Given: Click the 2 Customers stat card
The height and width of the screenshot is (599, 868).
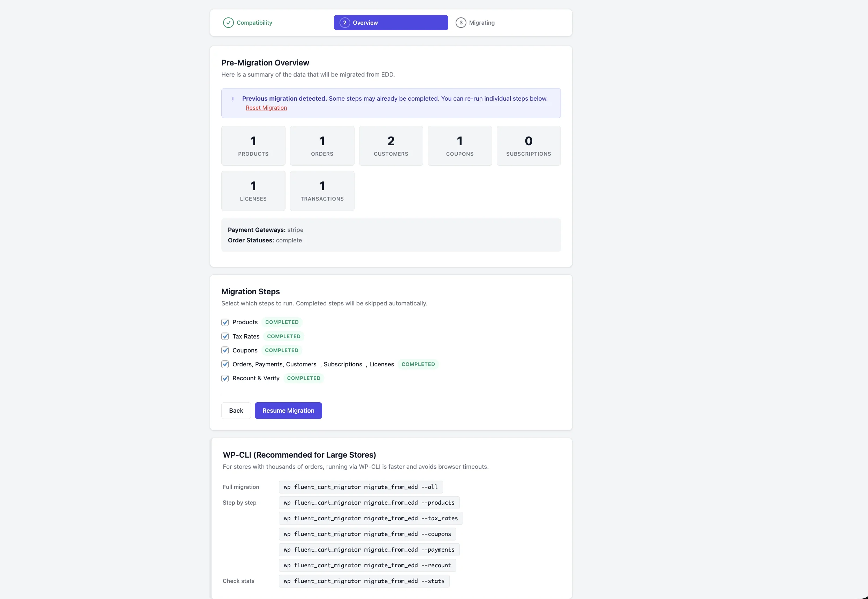Looking at the screenshot, I should [391, 146].
